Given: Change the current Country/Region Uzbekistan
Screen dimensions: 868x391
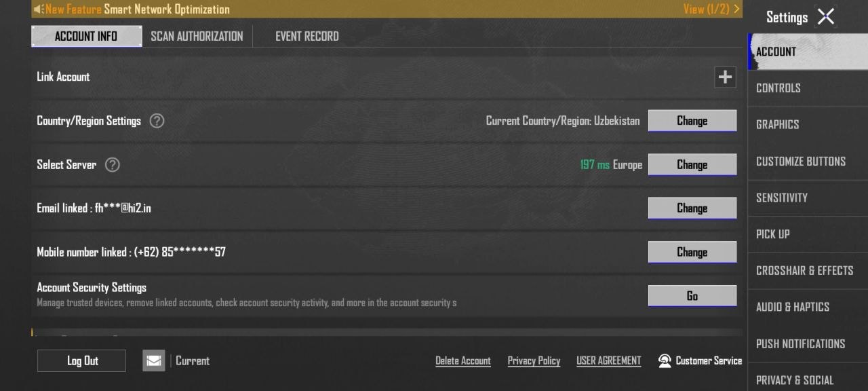Looking at the screenshot, I should pos(692,121).
